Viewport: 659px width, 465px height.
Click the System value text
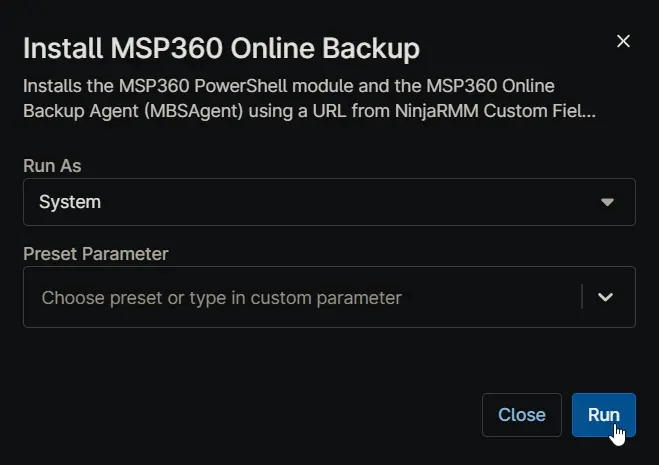[x=70, y=202]
